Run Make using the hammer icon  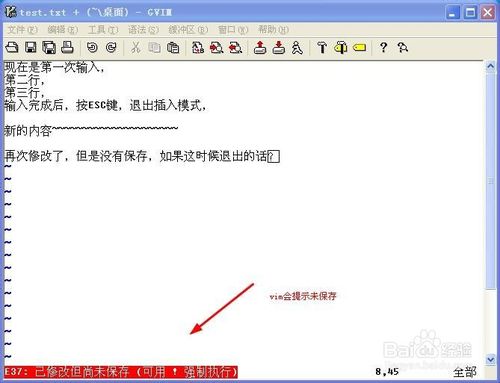[322, 48]
